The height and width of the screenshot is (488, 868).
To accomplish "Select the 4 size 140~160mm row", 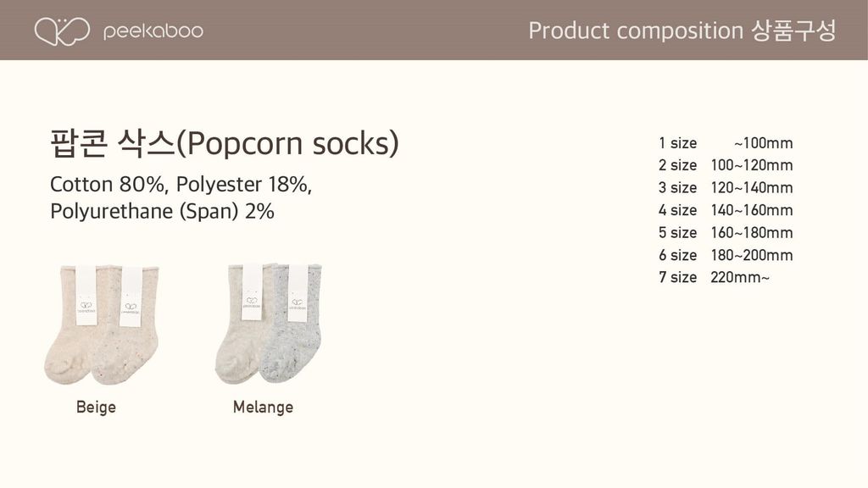I will tap(726, 210).
